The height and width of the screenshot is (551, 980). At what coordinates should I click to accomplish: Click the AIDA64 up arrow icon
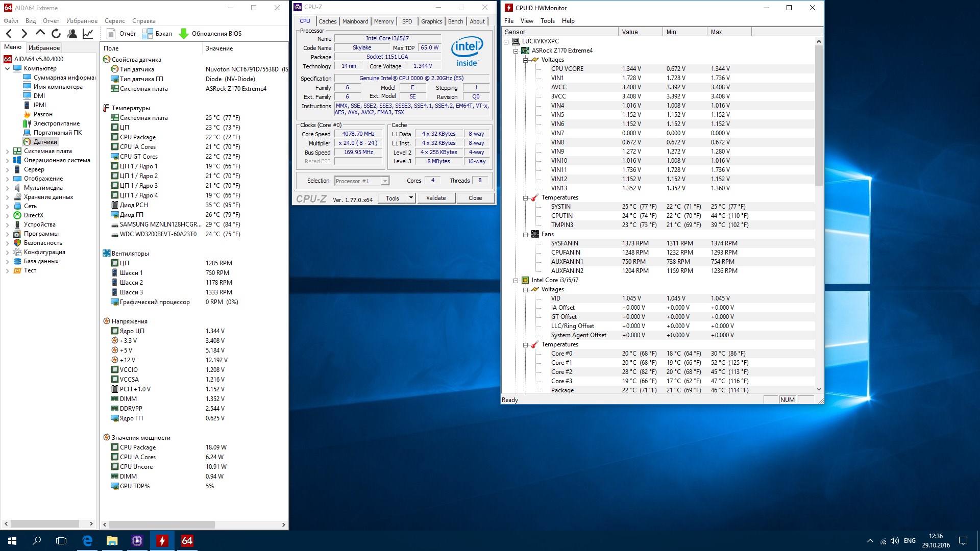[40, 33]
